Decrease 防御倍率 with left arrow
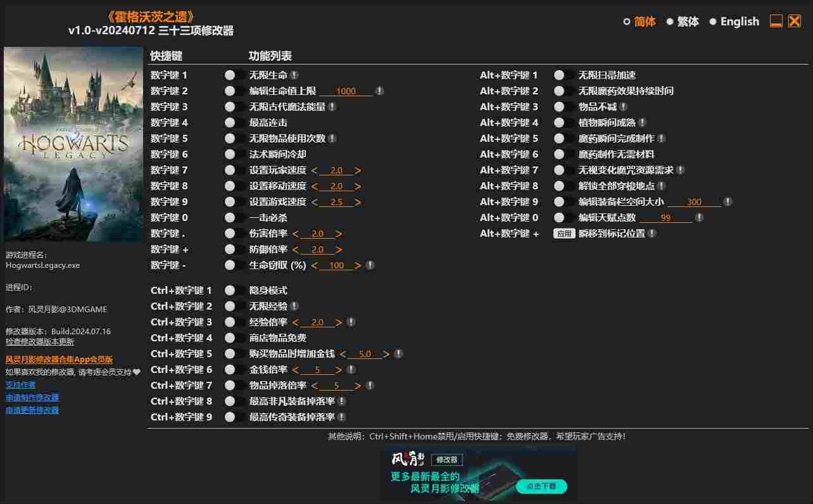This screenshot has width=813, height=504. click(x=295, y=249)
